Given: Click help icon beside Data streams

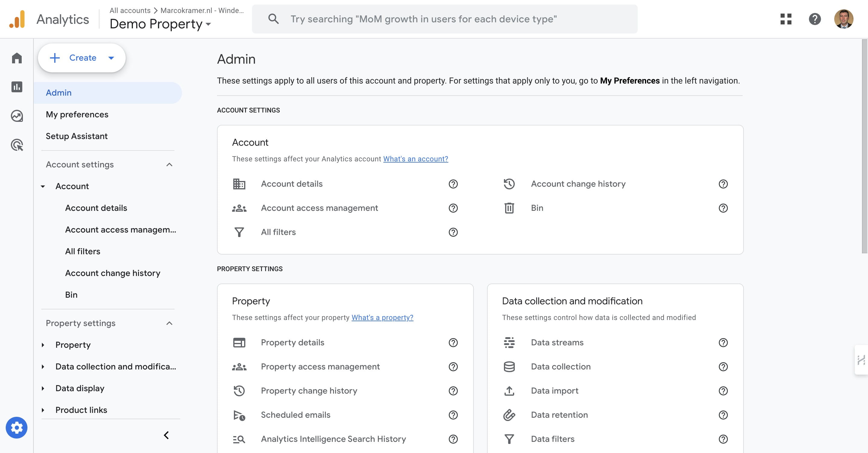Looking at the screenshot, I should click(x=723, y=342).
